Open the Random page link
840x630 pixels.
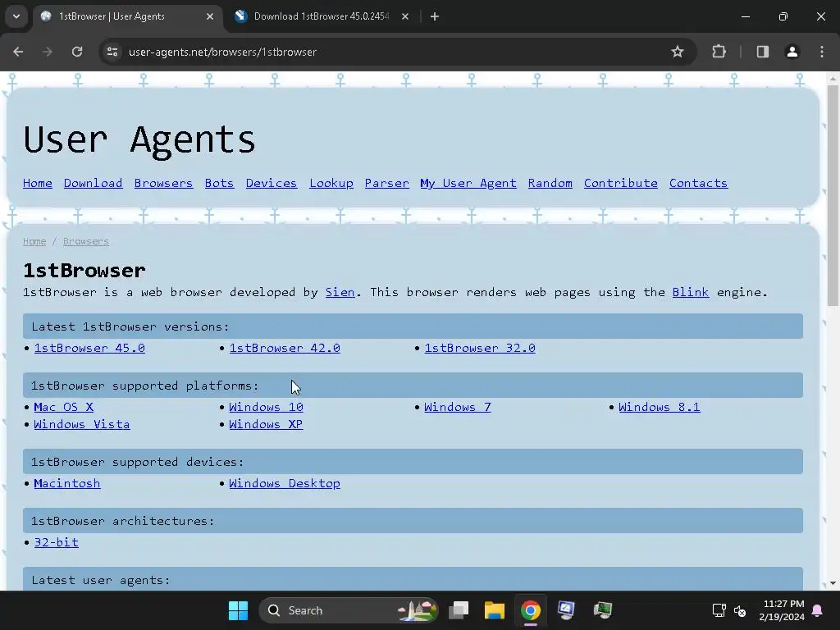pyautogui.click(x=550, y=183)
